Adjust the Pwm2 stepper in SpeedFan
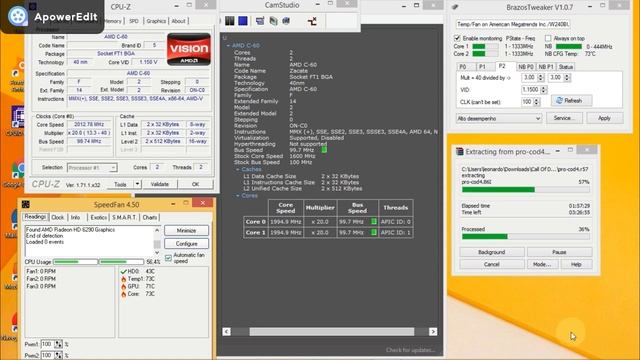The image size is (640, 360). pos(58,356)
